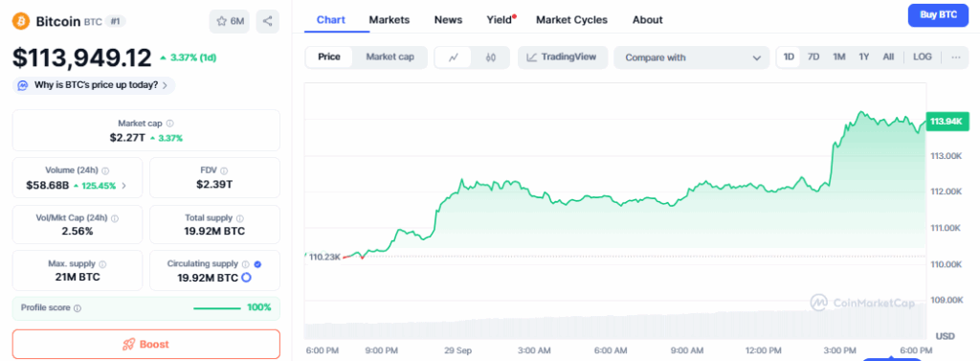Click the circle icon after 19.92M BTC circulating
This screenshot has height=361, width=980.
point(246,278)
